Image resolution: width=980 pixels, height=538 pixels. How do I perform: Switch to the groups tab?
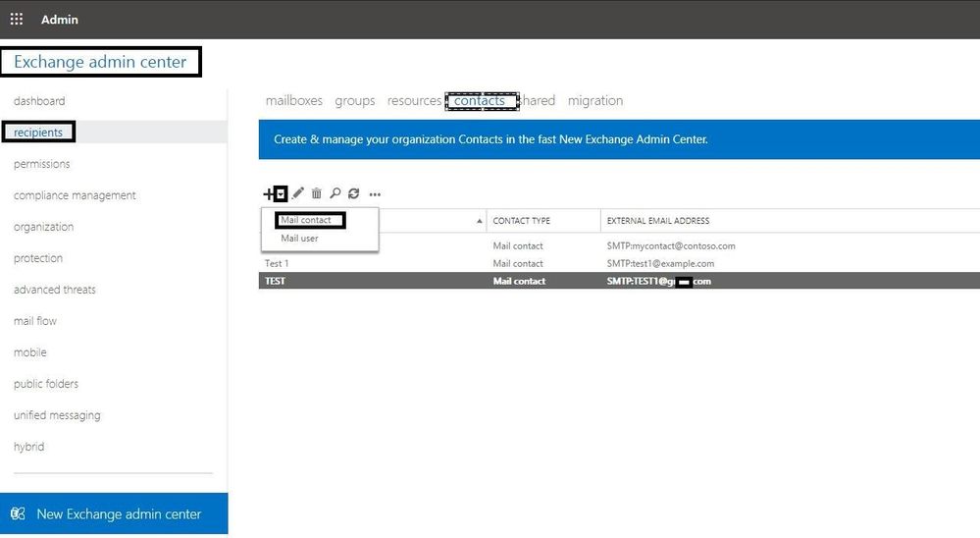354,101
